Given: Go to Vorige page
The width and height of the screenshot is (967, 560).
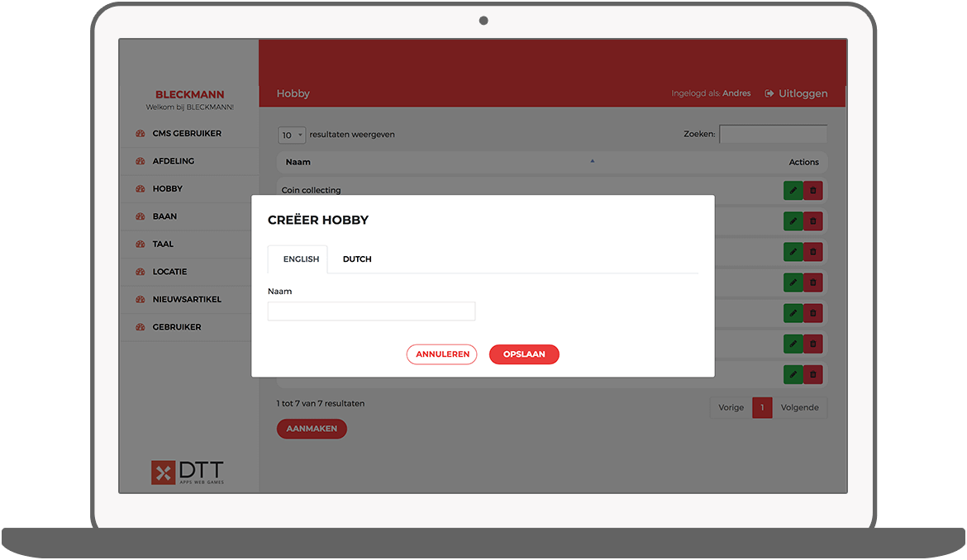Looking at the screenshot, I should click(731, 407).
